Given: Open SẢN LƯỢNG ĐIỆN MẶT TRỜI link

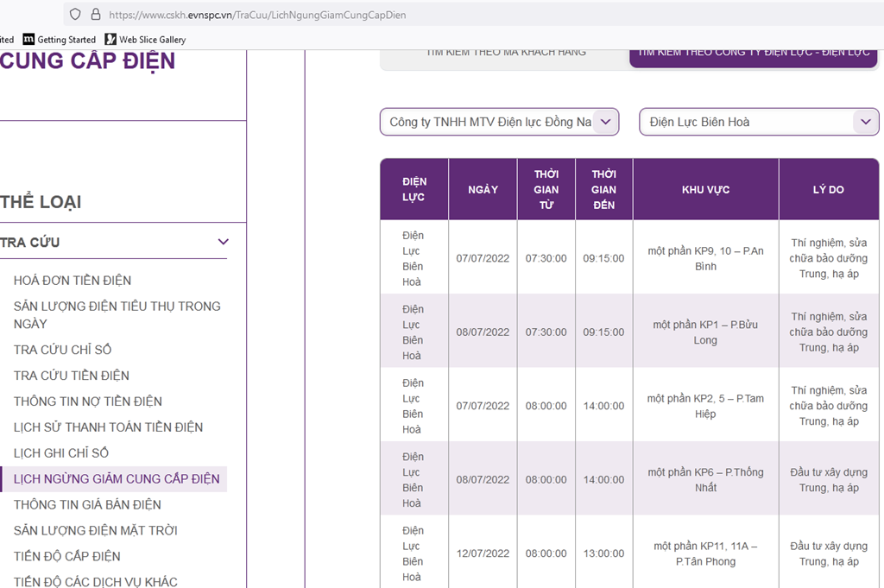Looking at the screenshot, I should 95,530.
